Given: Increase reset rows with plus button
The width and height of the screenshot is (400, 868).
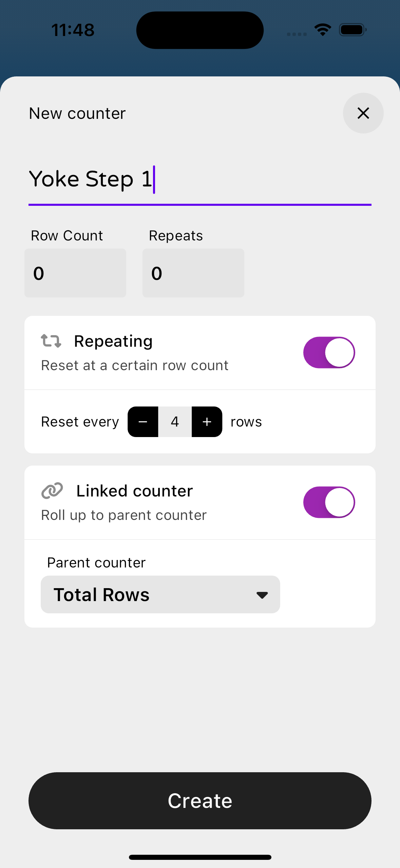Looking at the screenshot, I should tap(207, 422).
